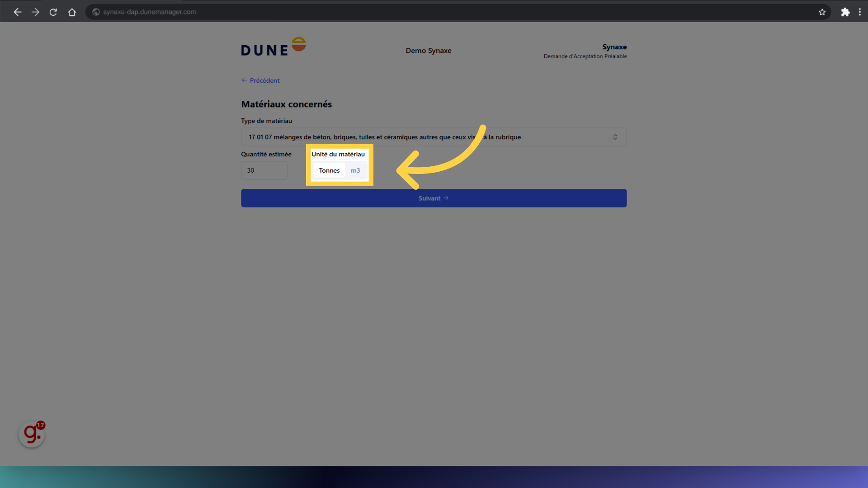
Task: Open the browser extensions puzzle icon
Action: click(x=845, y=12)
